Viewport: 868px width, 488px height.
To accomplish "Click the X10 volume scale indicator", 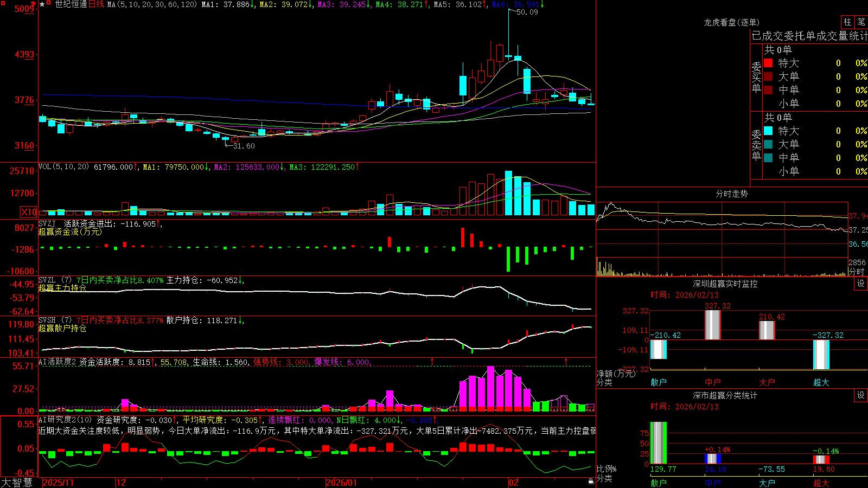I will [x=29, y=212].
